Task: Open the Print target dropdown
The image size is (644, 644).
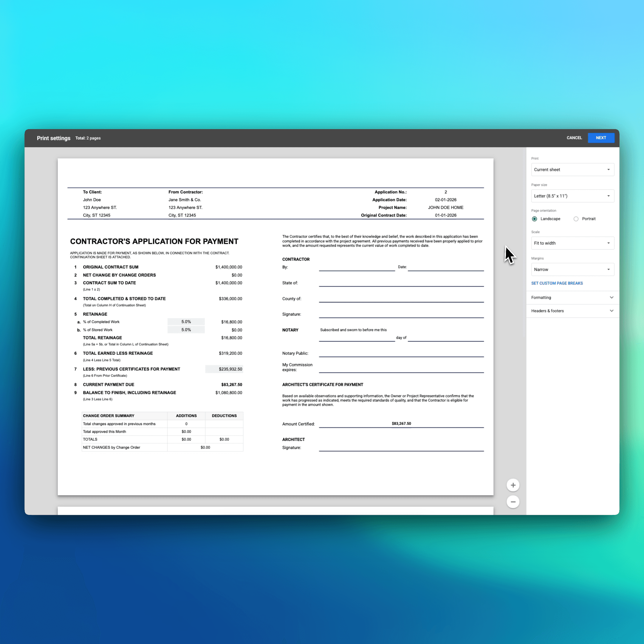Action: coord(572,169)
